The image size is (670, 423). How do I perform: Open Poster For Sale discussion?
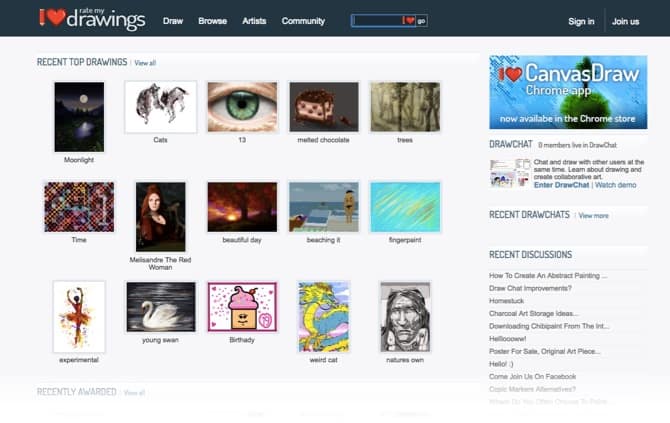pyautogui.click(x=544, y=351)
